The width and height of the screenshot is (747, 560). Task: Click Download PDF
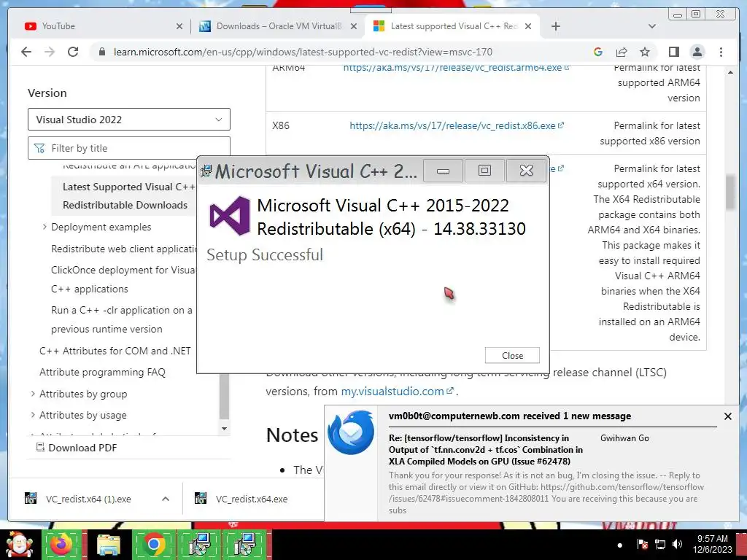[77, 448]
